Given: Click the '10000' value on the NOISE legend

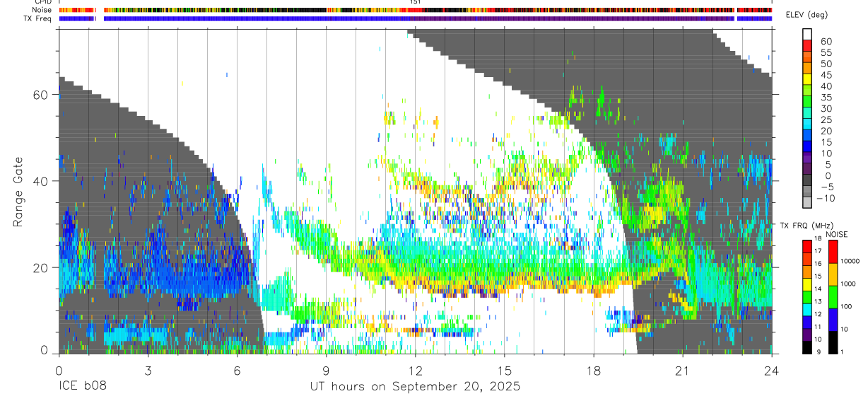Looking at the screenshot, I should 851,261.
